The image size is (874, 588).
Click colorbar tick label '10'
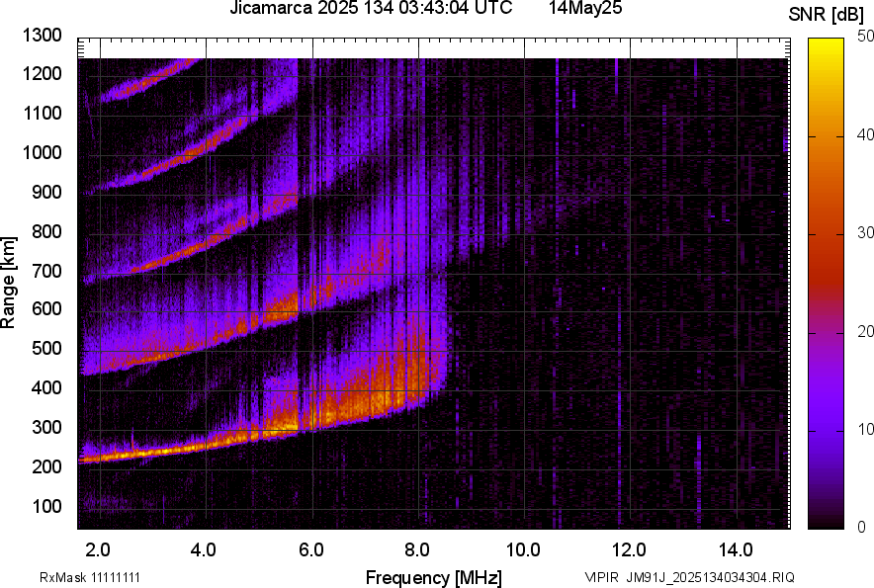[x=865, y=430]
